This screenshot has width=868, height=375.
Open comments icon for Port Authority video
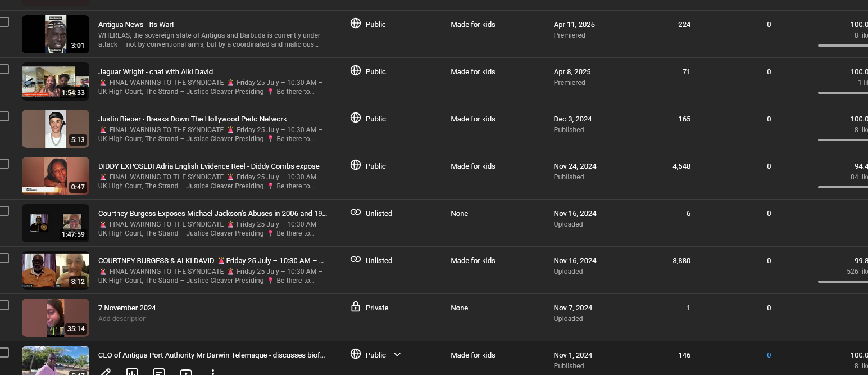coord(159,372)
